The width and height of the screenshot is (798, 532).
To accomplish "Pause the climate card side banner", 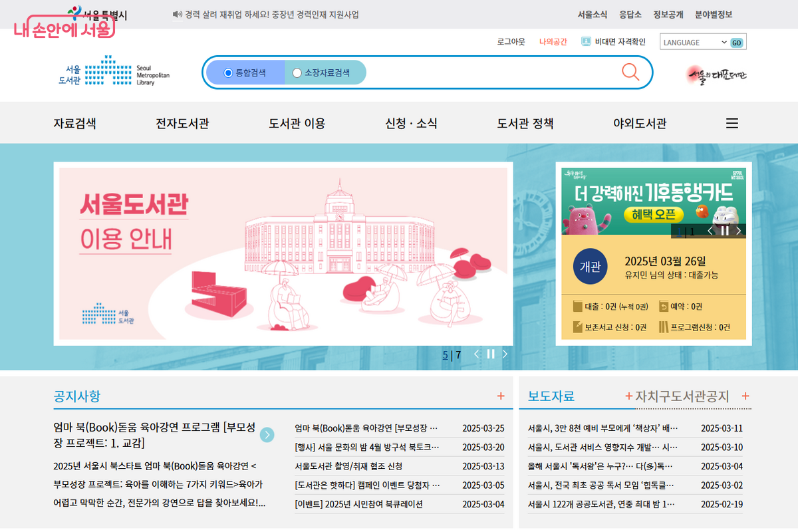I will pos(724,231).
